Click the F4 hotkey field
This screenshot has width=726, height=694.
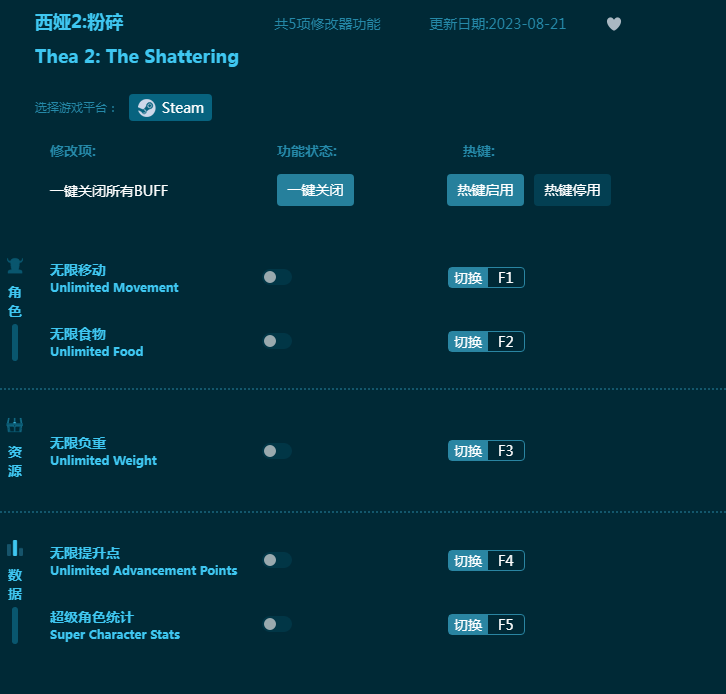505,561
